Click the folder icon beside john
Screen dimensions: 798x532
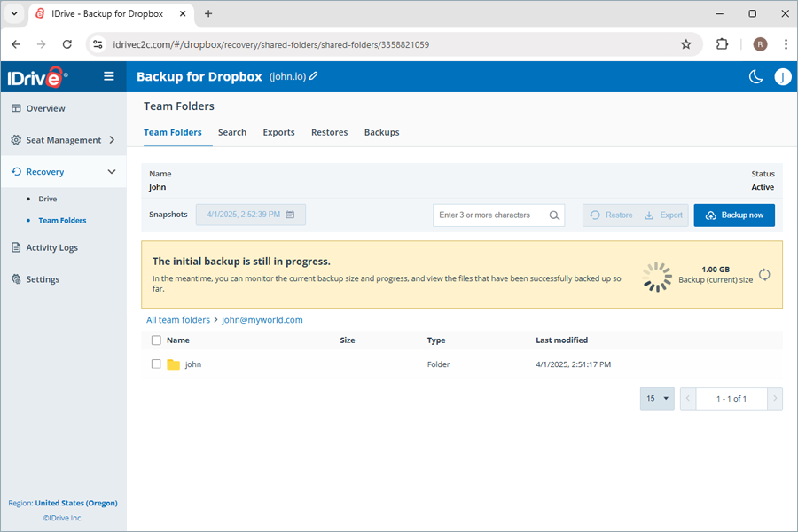pyautogui.click(x=174, y=364)
